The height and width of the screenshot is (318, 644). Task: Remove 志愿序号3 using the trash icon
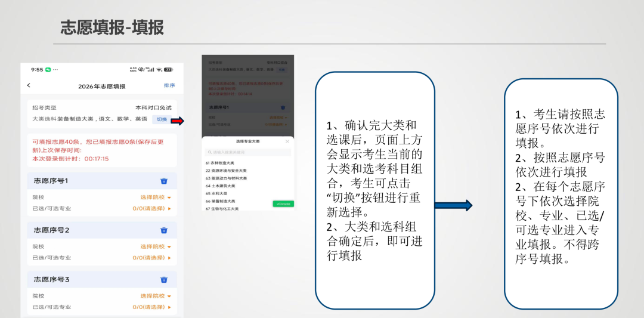[x=164, y=280]
